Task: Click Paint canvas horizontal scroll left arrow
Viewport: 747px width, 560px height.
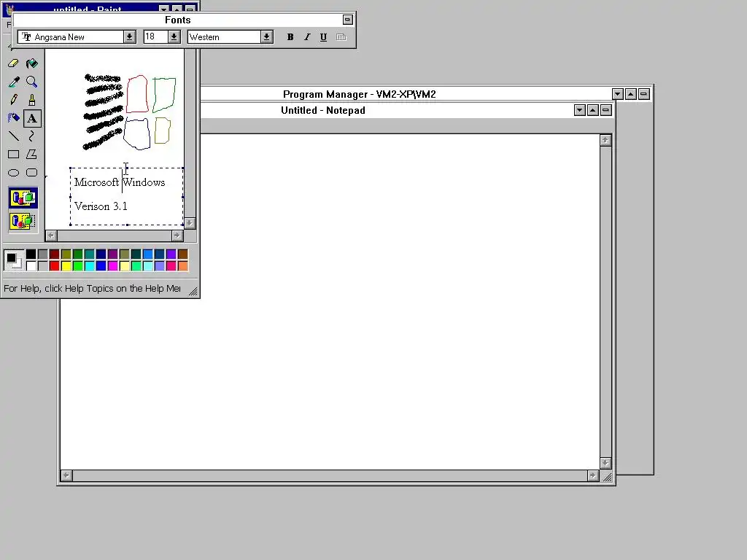Action: [52, 236]
